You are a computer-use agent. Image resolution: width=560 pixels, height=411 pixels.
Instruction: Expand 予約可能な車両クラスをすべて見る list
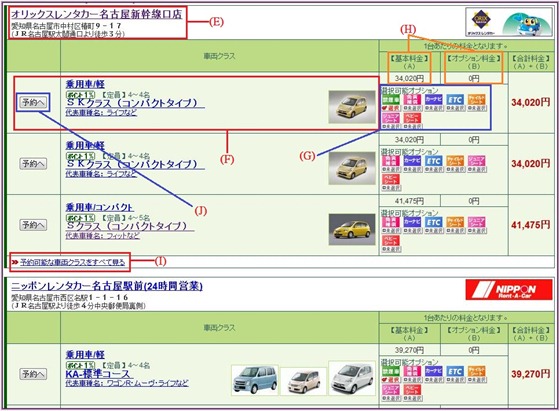pyautogui.click(x=72, y=262)
